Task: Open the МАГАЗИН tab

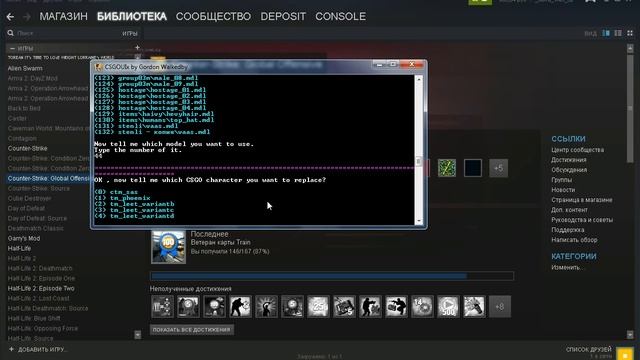Action: tap(63, 16)
